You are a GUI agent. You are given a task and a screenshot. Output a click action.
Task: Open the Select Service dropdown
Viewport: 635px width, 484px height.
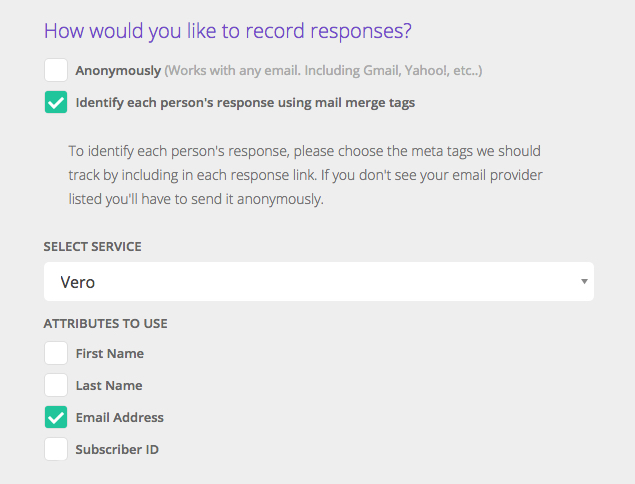(318, 282)
